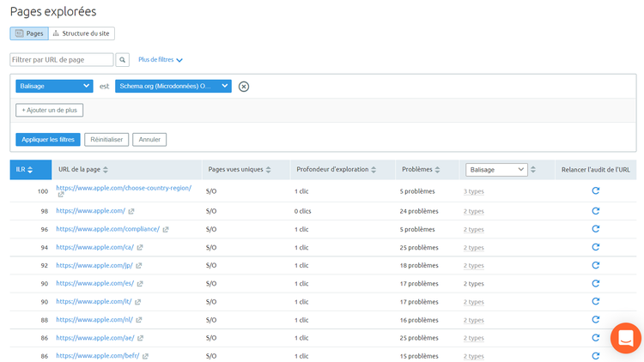Open external icon for the /nl/ URL
Screen dimensions: 644x362
click(x=139, y=320)
